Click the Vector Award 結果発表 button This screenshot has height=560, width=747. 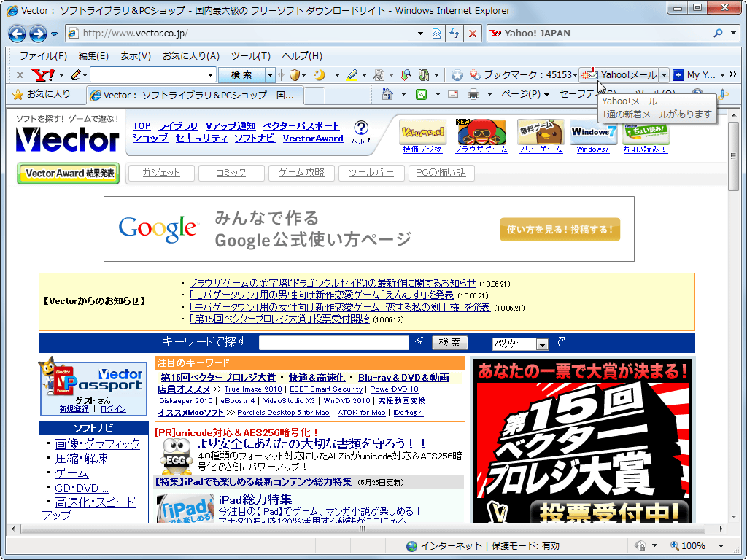[68, 174]
